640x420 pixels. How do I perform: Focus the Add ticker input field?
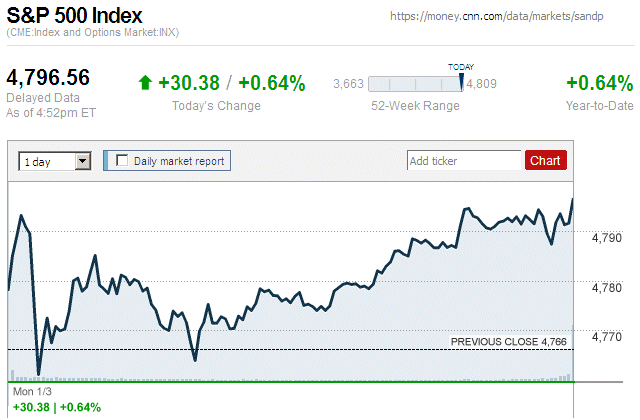click(464, 160)
